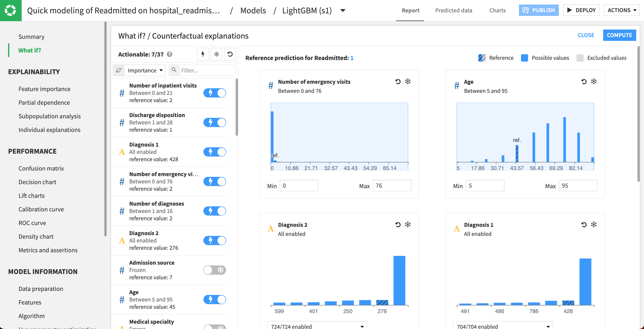
Task: Click the lightning icon to make all features actionable
Action: pos(203,54)
